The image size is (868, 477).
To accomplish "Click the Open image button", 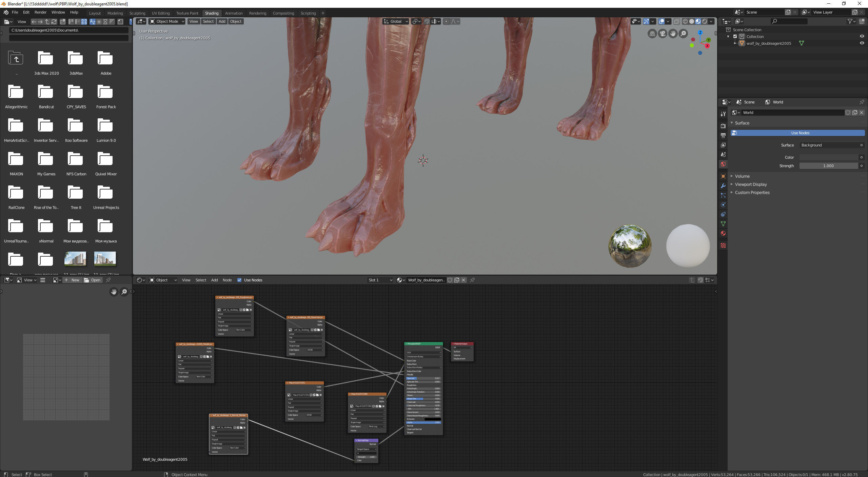I will [x=93, y=280].
